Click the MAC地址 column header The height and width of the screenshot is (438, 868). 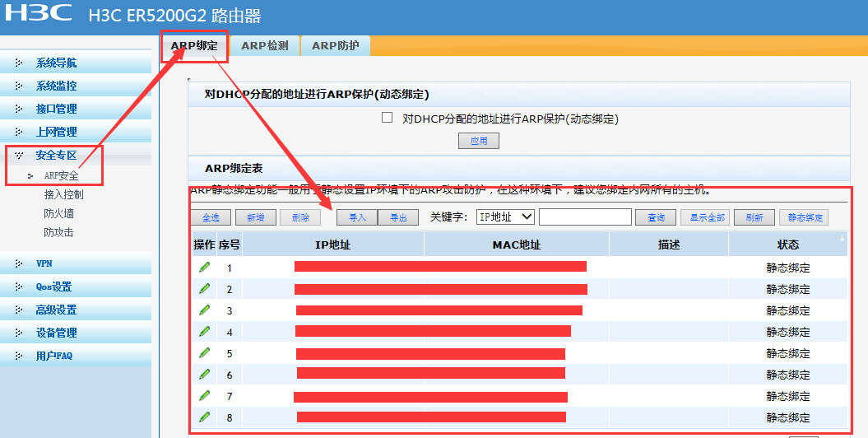point(517,245)
